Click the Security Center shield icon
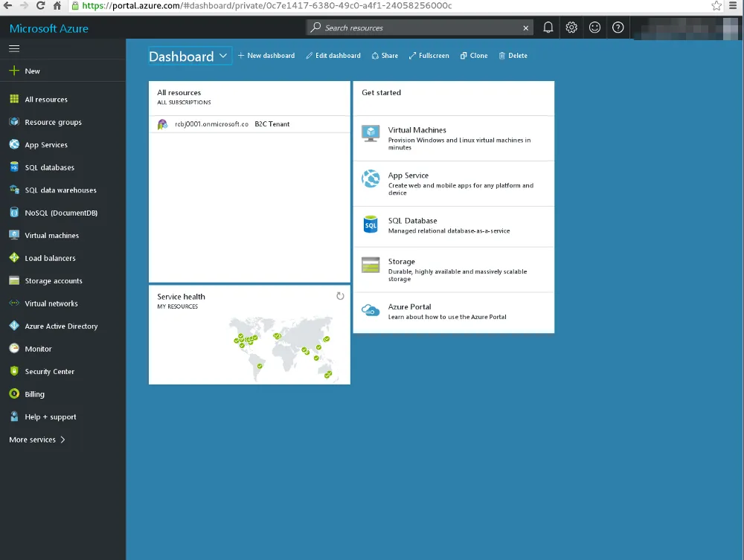This screenshot has width=744, height=560. tap(14, 371)
